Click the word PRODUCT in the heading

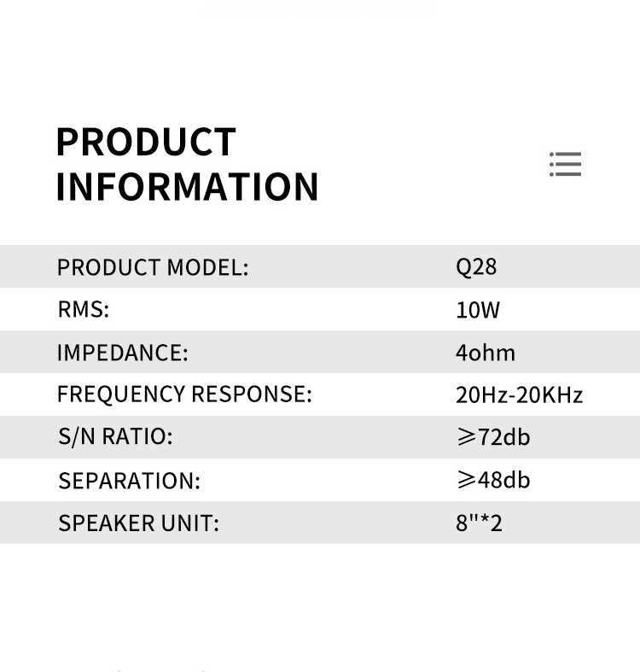(x=146, y=143)
